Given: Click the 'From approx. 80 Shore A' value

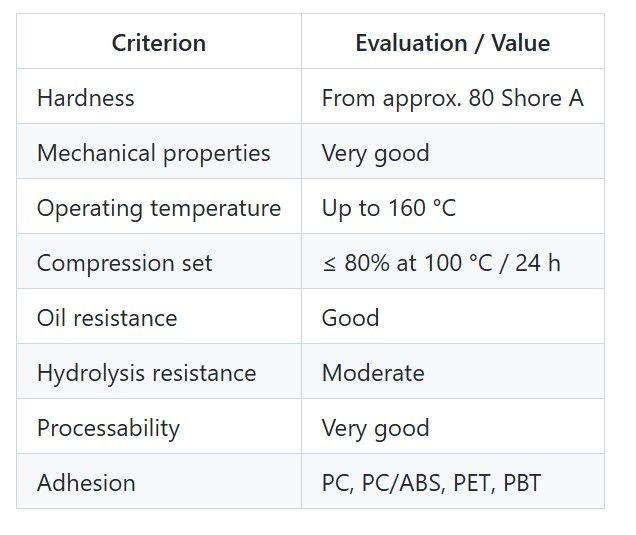Looking at the screenshot, I should [452, 98].
